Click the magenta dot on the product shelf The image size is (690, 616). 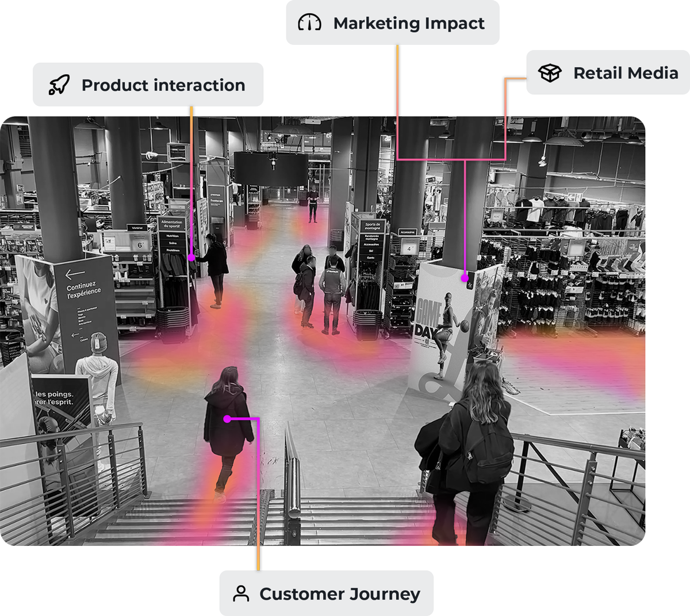[x=191, y=258]
